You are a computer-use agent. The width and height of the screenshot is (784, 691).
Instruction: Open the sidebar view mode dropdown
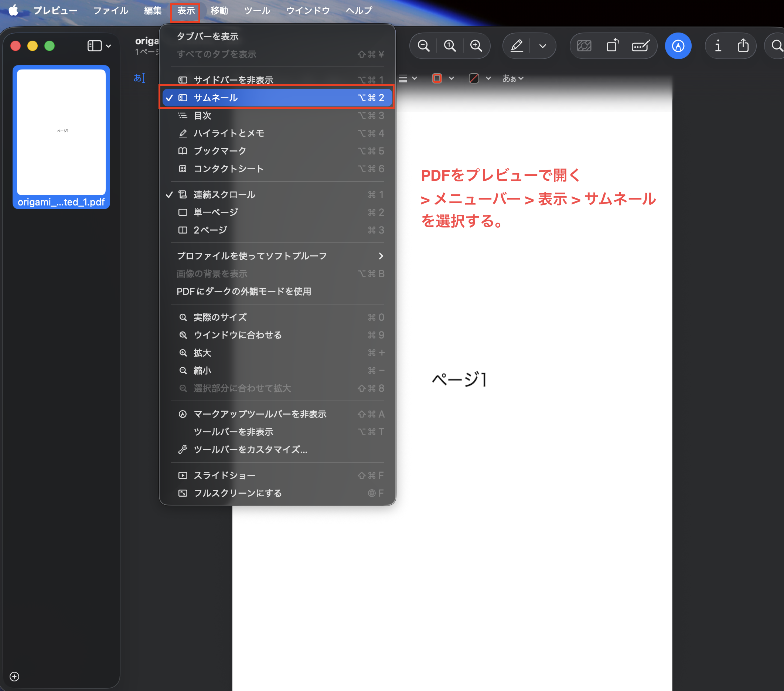(99, 46)
